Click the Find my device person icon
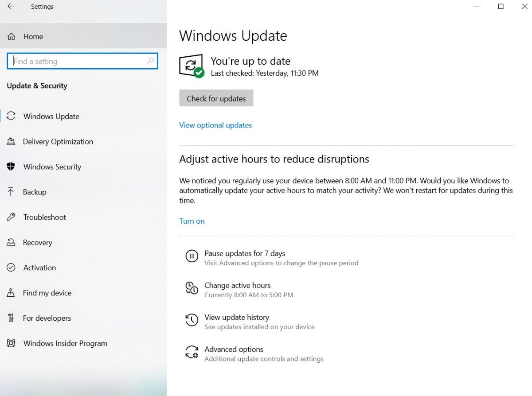532x396 pixels. click(x=11, y=293)
